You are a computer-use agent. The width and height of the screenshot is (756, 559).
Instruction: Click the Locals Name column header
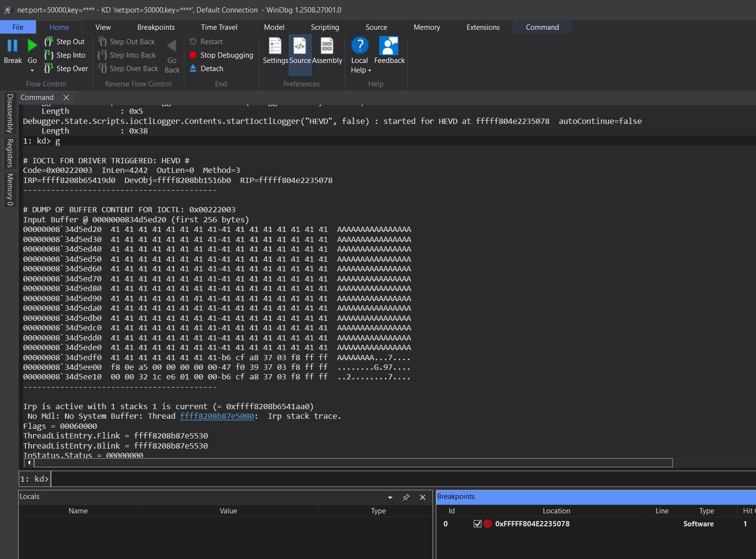[78, 511]
